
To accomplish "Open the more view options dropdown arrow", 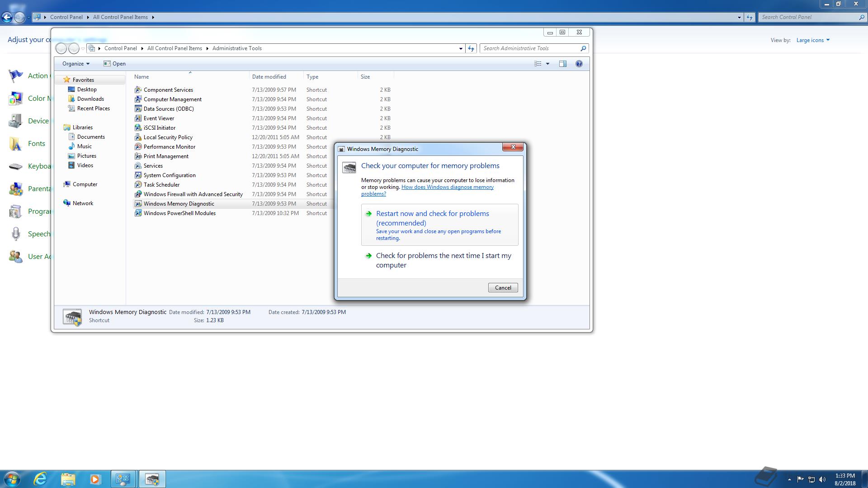I will pyautogui.click(x=547, y=64).
